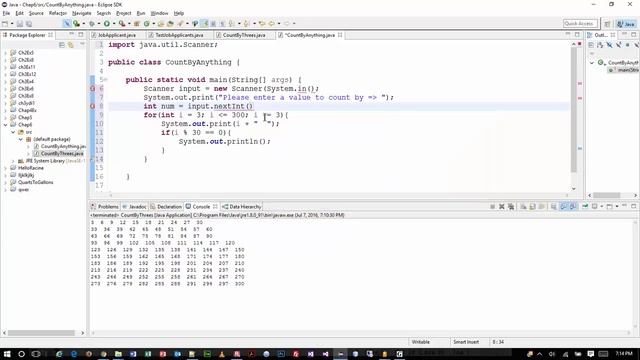Click the Run External Tools icon
This screenshot has width=640, height=360.
click(121, 24)
